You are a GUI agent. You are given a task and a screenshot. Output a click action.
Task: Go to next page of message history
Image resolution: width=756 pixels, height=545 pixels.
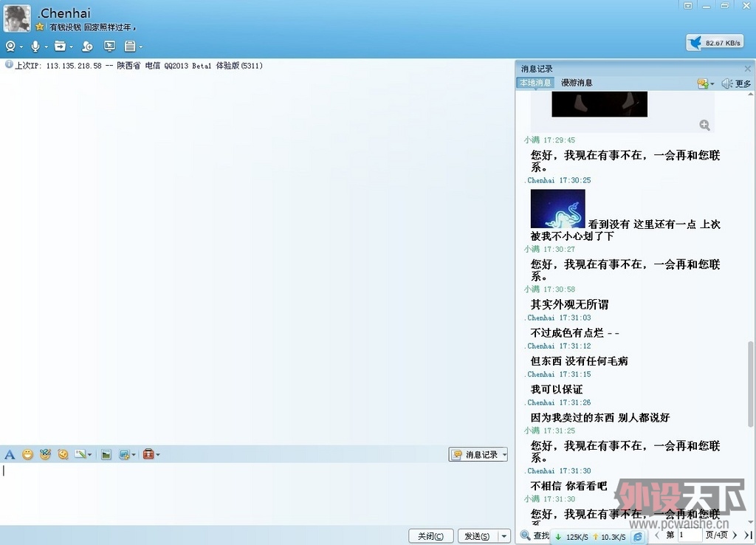pos(735,535)
